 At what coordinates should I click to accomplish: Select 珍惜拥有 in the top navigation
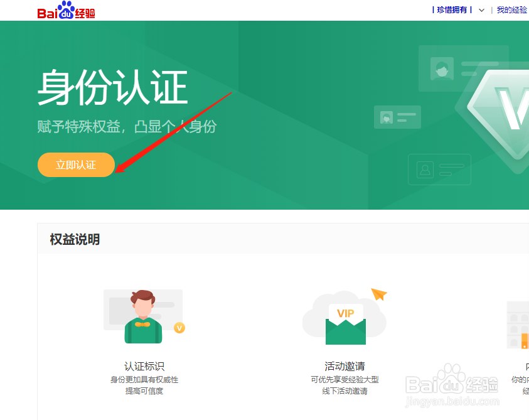452,10
